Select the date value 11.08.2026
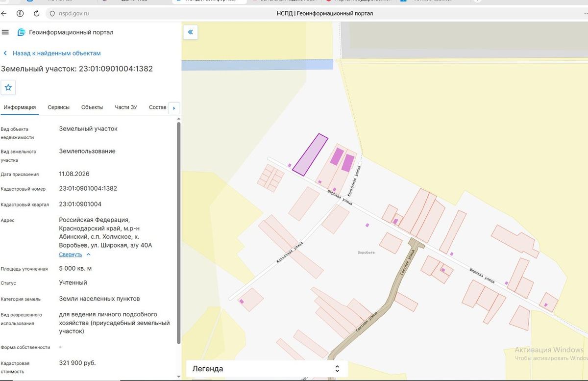Image resolution: width=588 pixels, height=381 pixels. point(74,174)
